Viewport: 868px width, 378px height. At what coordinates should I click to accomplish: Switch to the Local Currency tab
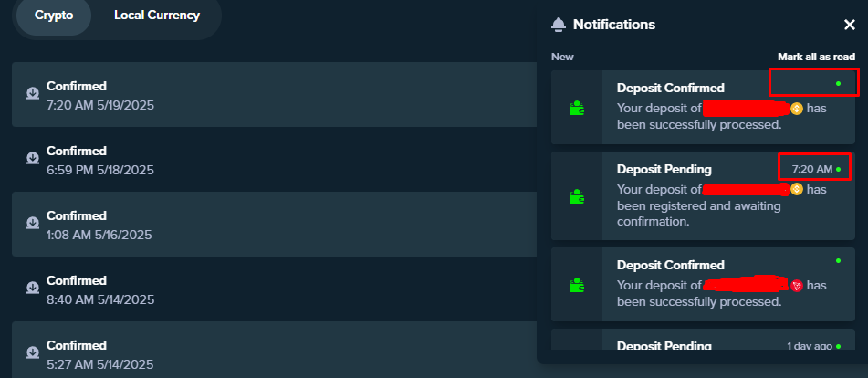[157, 16]
